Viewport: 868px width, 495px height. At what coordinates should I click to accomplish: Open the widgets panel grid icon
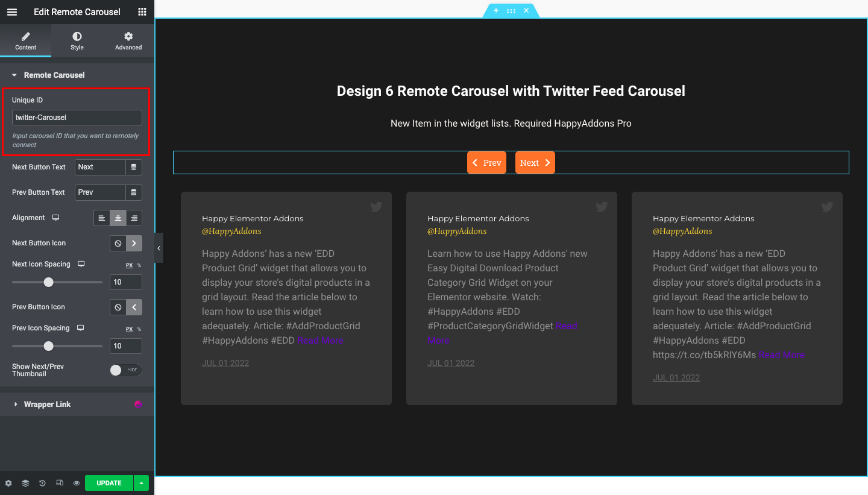142,11
